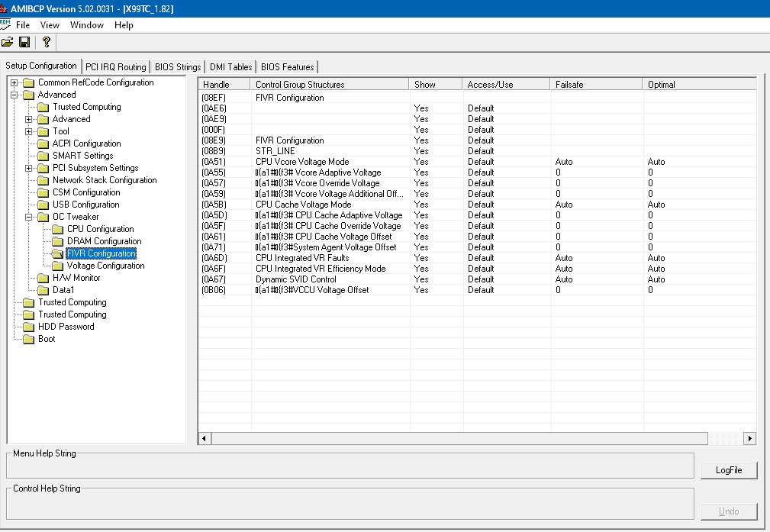This screenshot has width=770, height=532.
Task: Click the LogFile button
Action: coord(729,470)
